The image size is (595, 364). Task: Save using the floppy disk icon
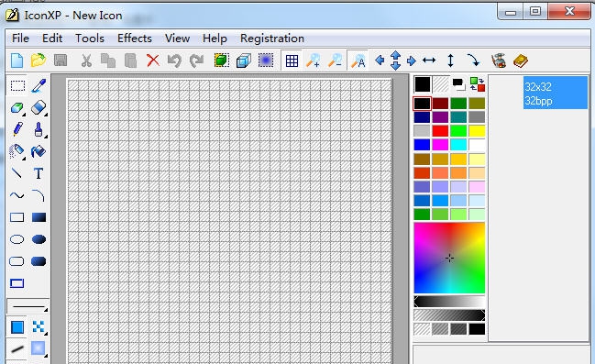tap(61, 61)
